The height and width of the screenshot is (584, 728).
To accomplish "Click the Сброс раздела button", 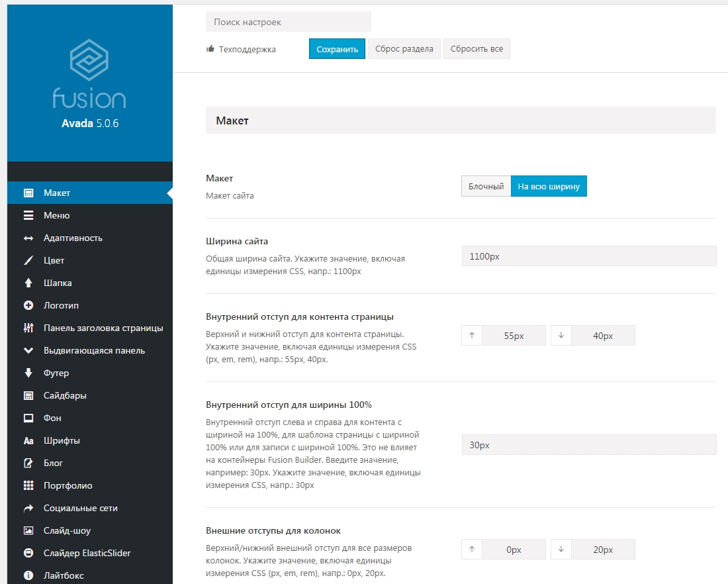I will pos(404,49).
